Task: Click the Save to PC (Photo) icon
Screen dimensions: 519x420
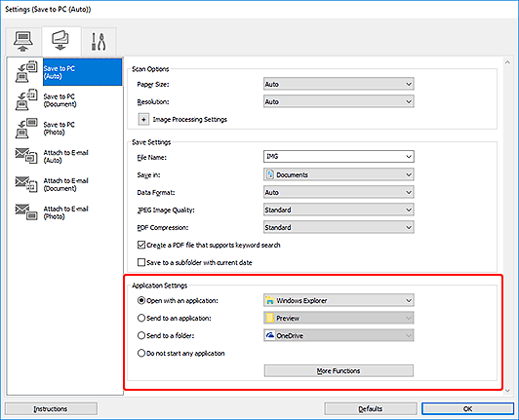Action: click(25, 129)
